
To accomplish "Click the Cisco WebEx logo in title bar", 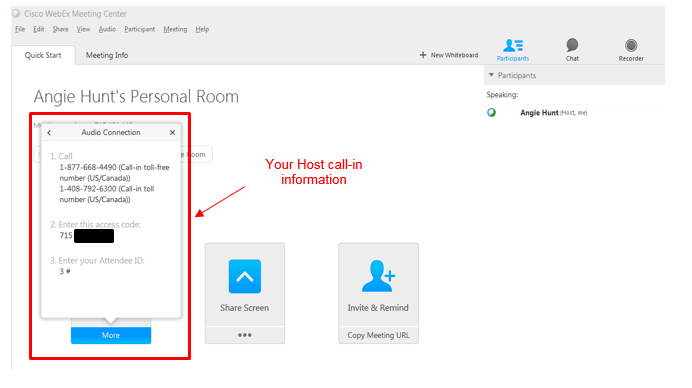I will pos(16,13).
